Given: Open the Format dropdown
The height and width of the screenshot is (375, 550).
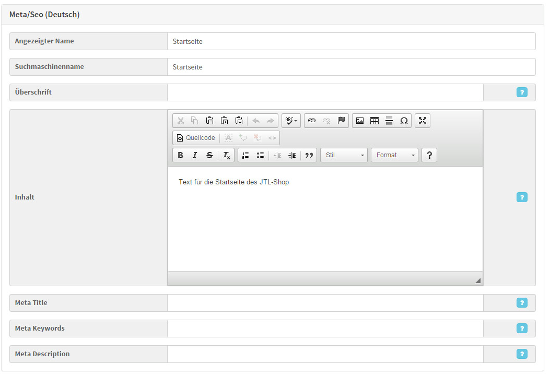Looking at the screenshot, I should pos(395,155).
